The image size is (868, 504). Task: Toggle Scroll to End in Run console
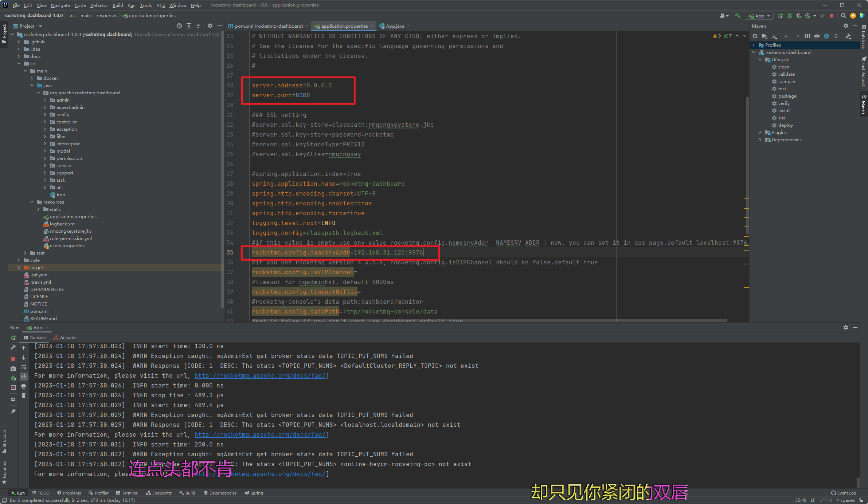tap(24, 377)
